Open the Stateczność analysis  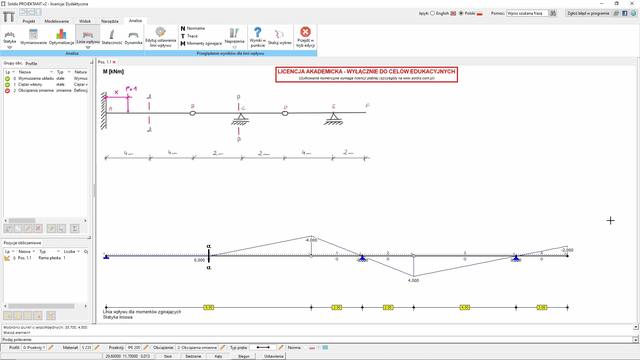[111, 37]
